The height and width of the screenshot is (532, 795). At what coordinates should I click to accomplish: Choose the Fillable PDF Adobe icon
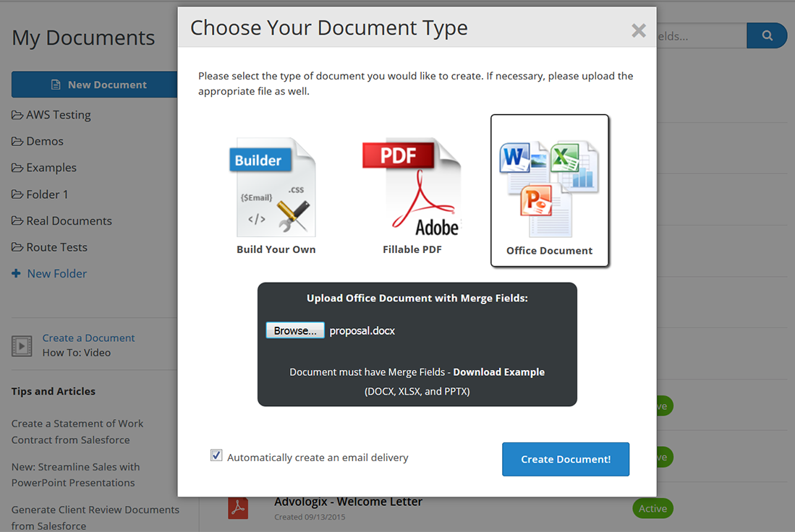click(412, 188)
